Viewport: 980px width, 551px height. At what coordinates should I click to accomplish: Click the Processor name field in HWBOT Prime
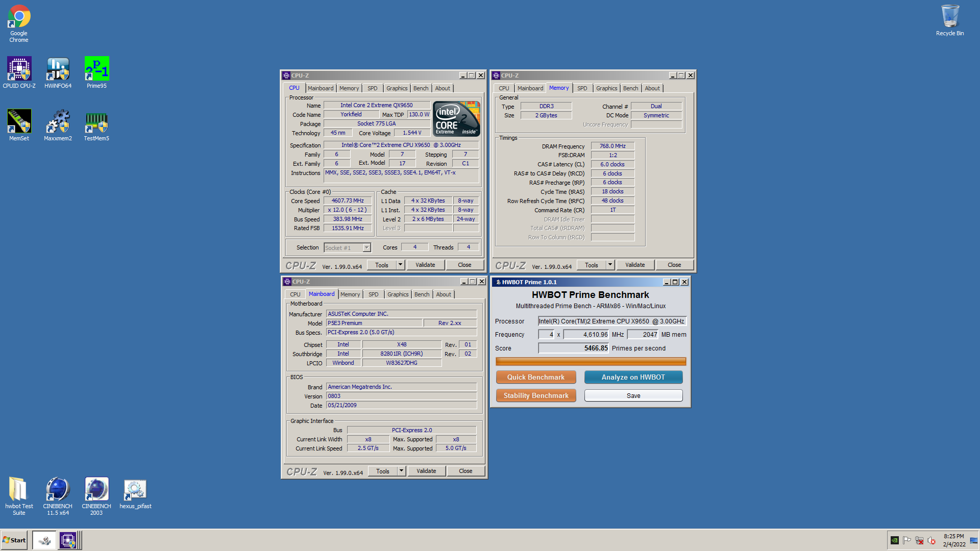(612, 321)
